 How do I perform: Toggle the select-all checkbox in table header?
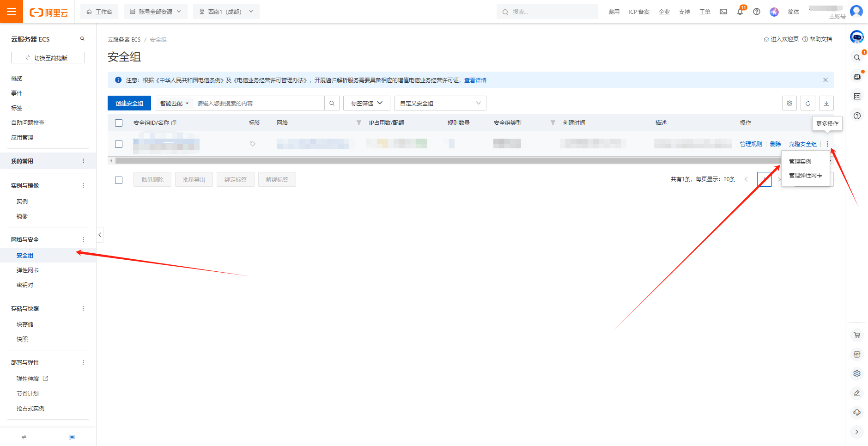[x=119, y=123]
